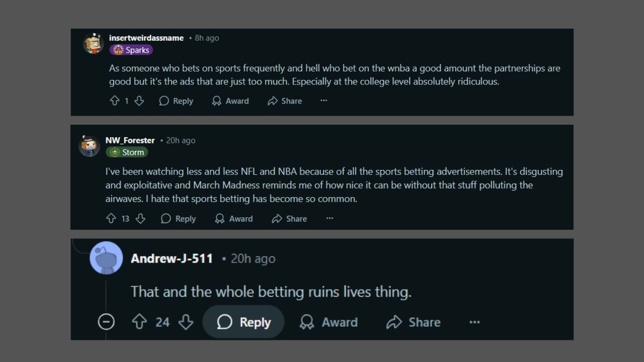The width and height of the screenshot is (644, 362).
Task: Share Andrew-J-511's comment
Action: point(414,322)
